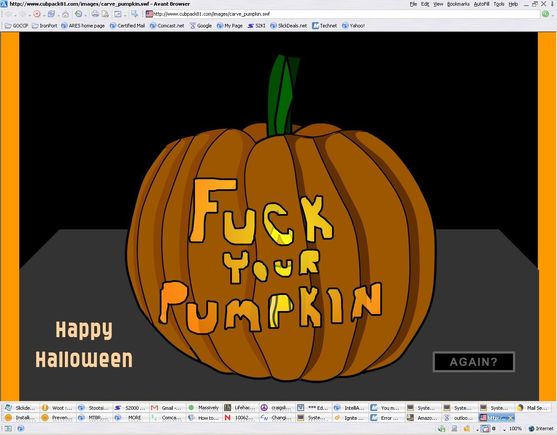Click the address bar URL field
The height and width of the screenshot is (435, 557).
(x=343, y=14)
